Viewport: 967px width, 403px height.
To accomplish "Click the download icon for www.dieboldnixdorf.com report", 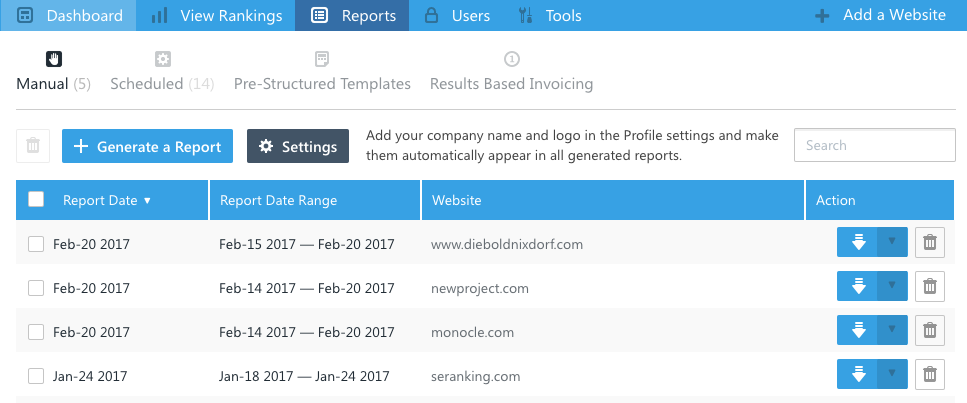I will click(x=858, y=242).
